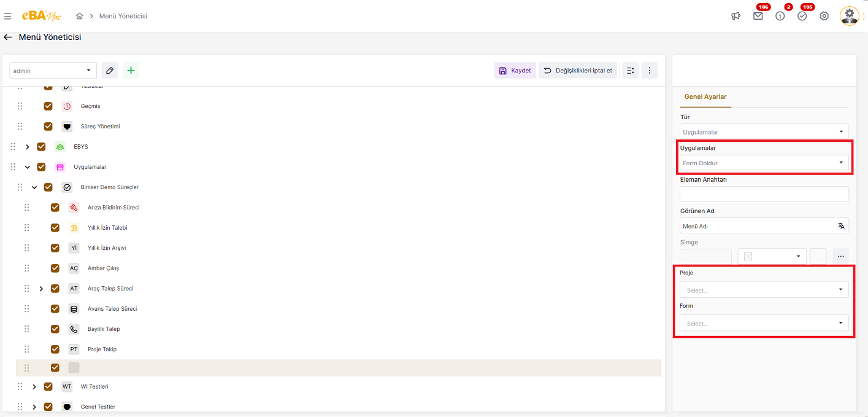868x417 pixels.
Task: Open the three-dot more options menu
Action: point(650,71)
